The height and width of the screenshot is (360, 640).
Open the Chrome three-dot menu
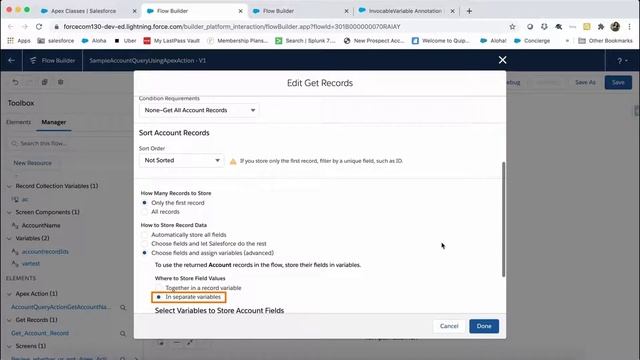pos(629,27)
